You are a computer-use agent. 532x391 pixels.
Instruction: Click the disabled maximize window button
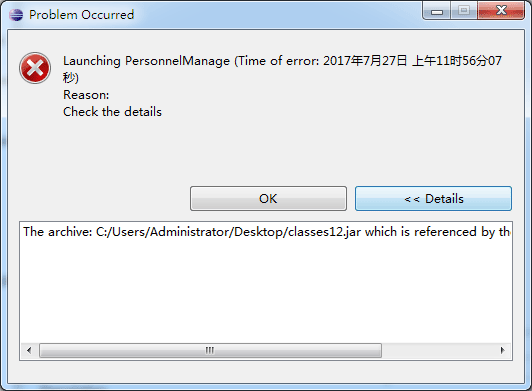pyautogui.click(x=464, y=11)
